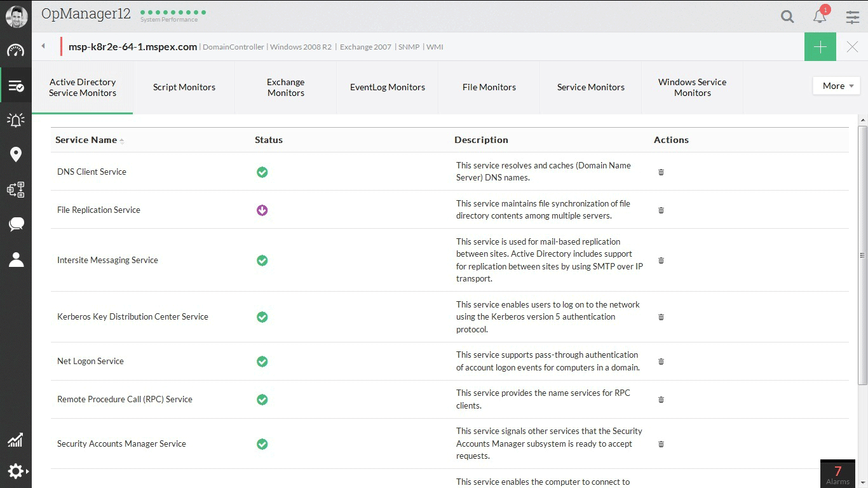
Task: Click File Replication Service down status icon
Action: click(262, 210)
